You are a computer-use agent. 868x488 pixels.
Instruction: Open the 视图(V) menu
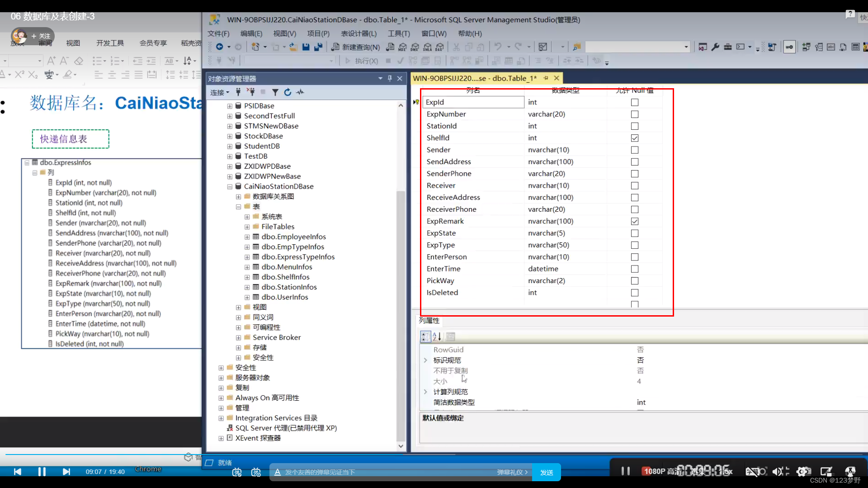click(285, 33)
